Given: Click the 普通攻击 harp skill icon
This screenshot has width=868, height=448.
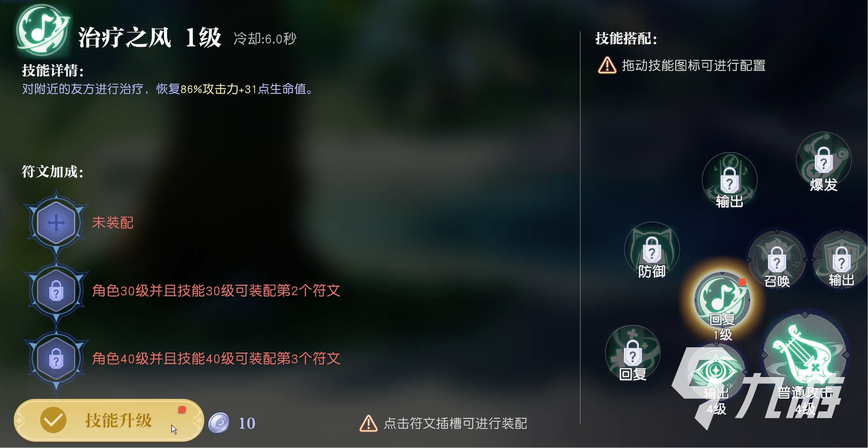Looking at the screenshot, I should tap(805, 355).
